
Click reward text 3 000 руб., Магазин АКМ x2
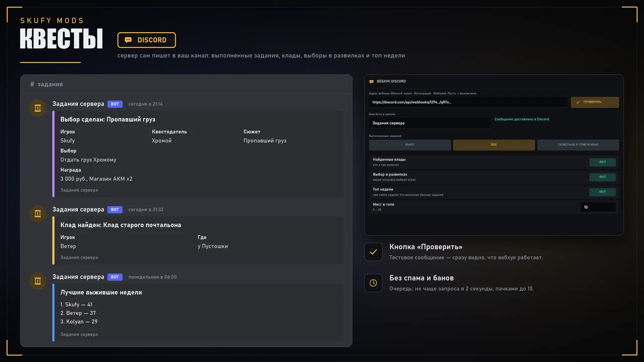97,179
